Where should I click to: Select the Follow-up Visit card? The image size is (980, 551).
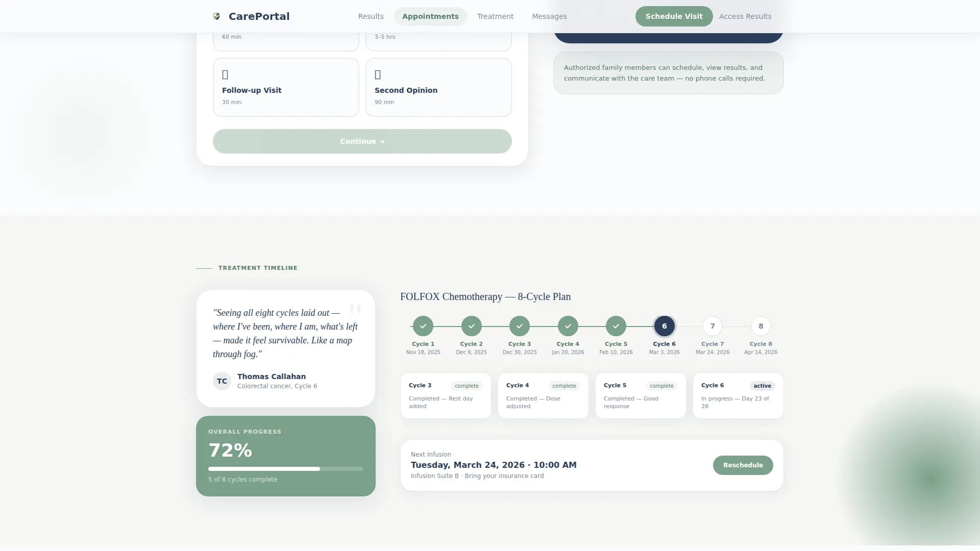(286, 87)
